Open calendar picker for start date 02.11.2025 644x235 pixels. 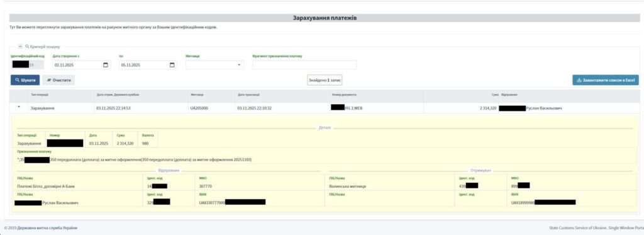pyautogui.click(x=105, y=65)
